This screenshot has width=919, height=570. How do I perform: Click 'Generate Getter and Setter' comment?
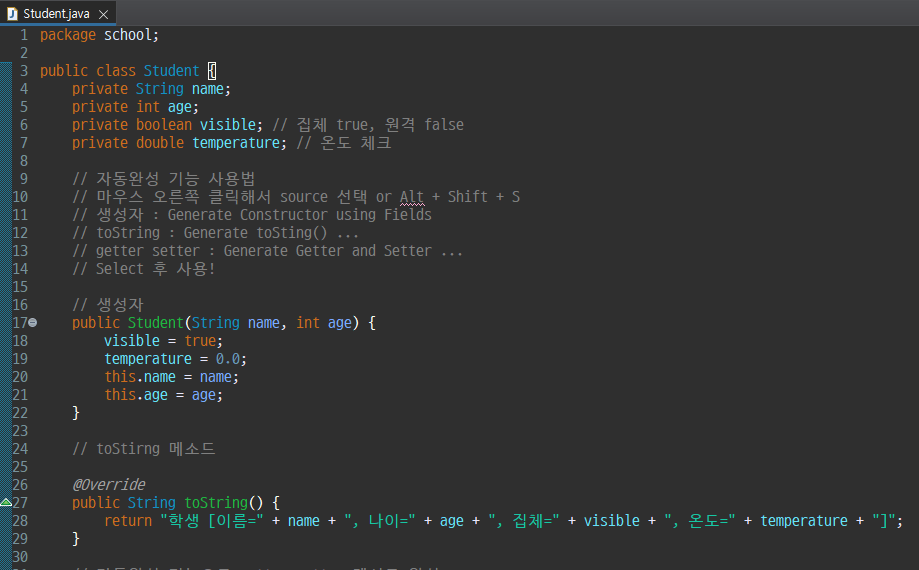tap(328, 251)
